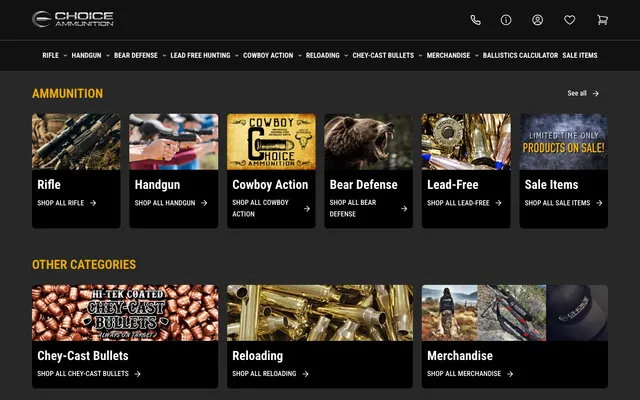Open the Hi-Tek Coated Chey-Cast Bullets image
Screen dimensions: 640x400
[x=125, y=313]
